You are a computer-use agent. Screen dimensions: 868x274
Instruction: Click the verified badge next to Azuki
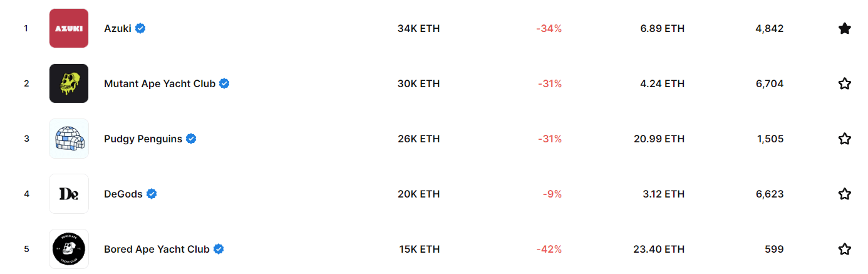140,28
